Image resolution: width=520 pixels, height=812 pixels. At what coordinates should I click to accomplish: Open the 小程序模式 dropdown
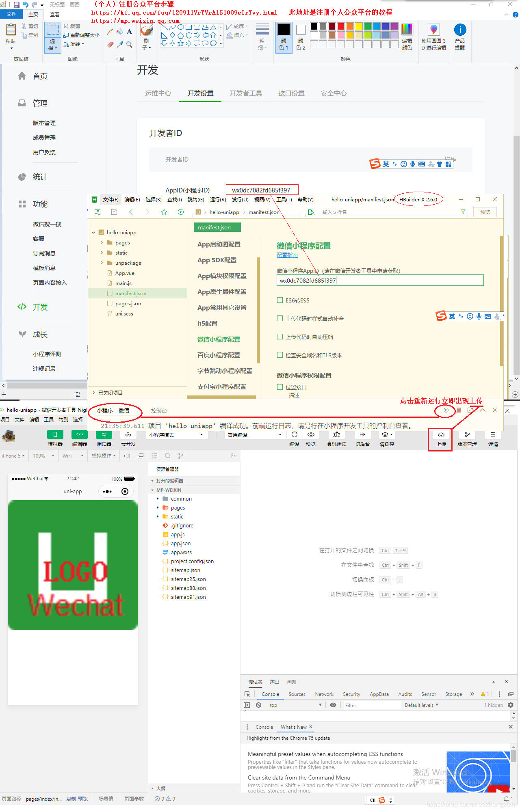[x=176, y=435]
